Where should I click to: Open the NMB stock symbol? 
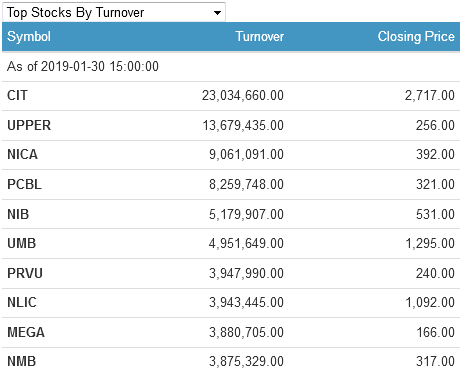point(21,361)
